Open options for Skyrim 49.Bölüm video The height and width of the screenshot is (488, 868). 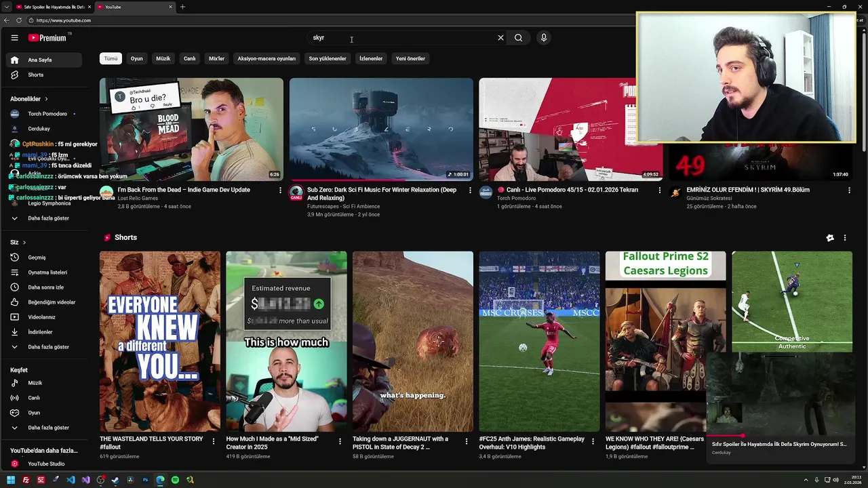click(x=849, y=190)
